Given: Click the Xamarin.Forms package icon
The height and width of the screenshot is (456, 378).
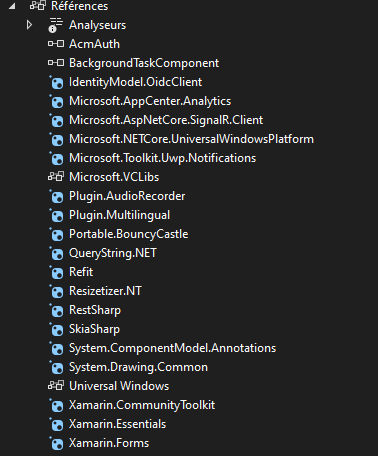Looking at the screenshot, I should [x=57, y=443].
